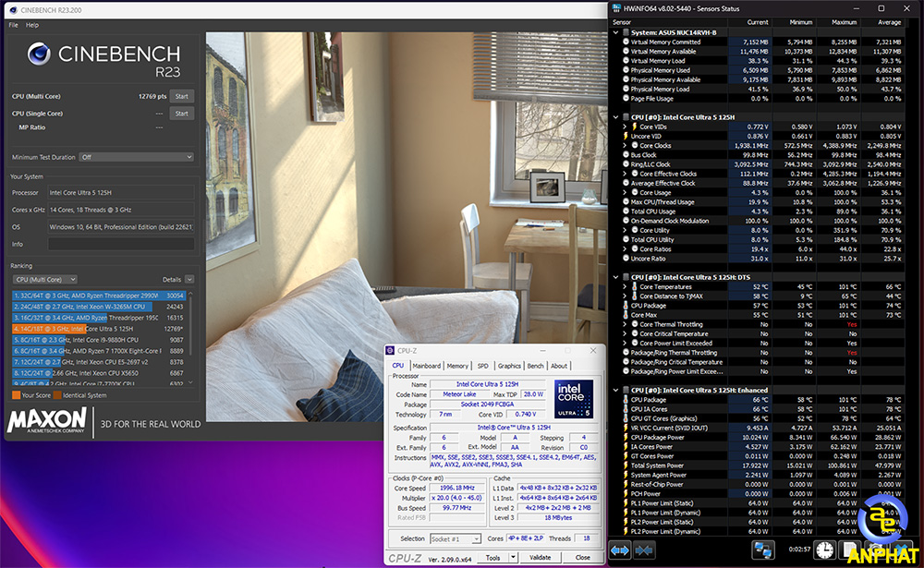Switch to the Memory tab in CPU-Z
The image size is (924, 568).
[457, 366]
